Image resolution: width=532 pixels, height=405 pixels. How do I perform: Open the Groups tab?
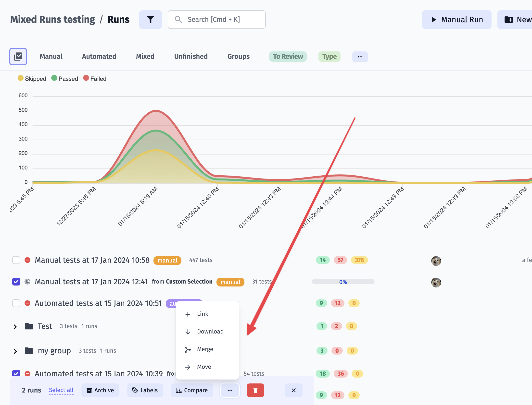[239, 57]
